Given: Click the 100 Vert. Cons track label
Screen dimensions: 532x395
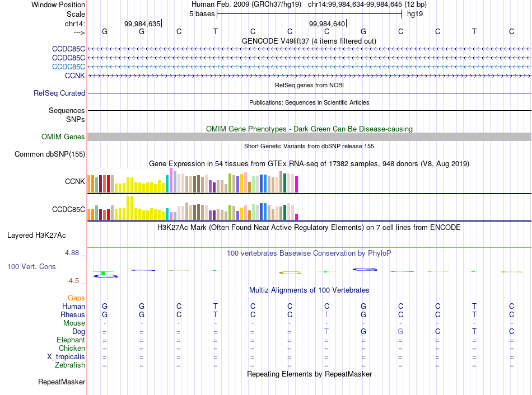Looking at the screenshot, I should pyautogui.click(x=31, y=266).
